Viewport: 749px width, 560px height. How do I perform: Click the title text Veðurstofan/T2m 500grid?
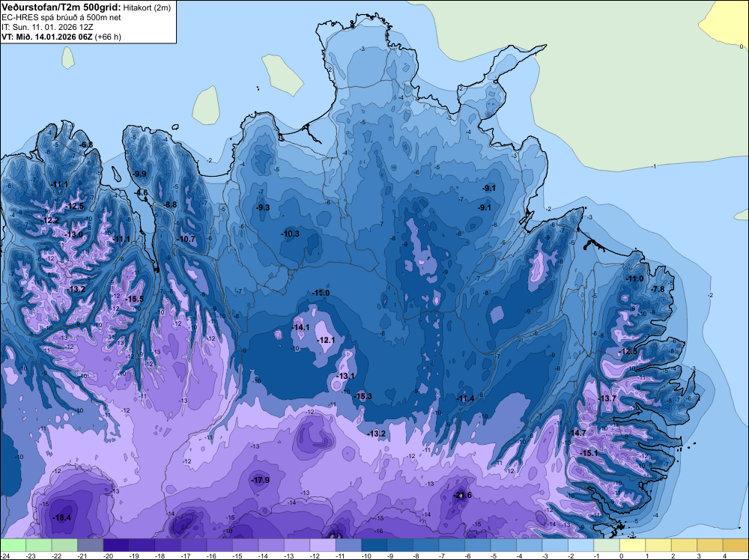61,7
